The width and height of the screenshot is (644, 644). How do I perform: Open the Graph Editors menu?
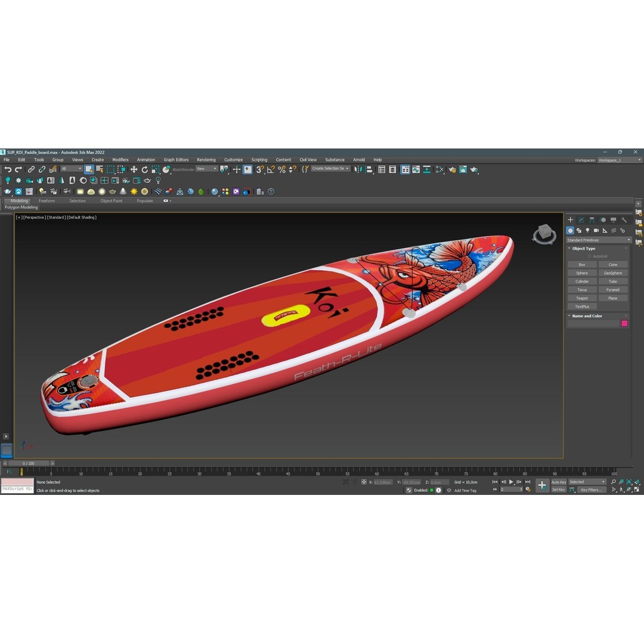coord(176,160)
